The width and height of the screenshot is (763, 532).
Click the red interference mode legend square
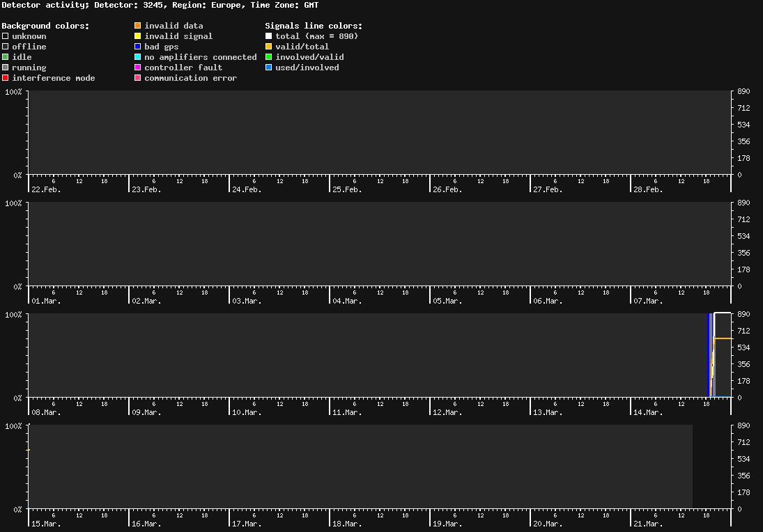pyautogui.click(x=4, y=77)
